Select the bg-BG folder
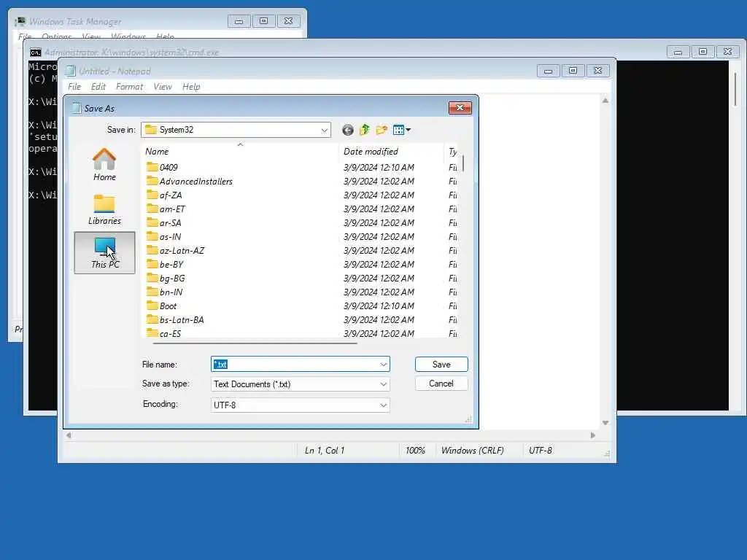This screenshot has height=560, width=747. coord(166,278)
